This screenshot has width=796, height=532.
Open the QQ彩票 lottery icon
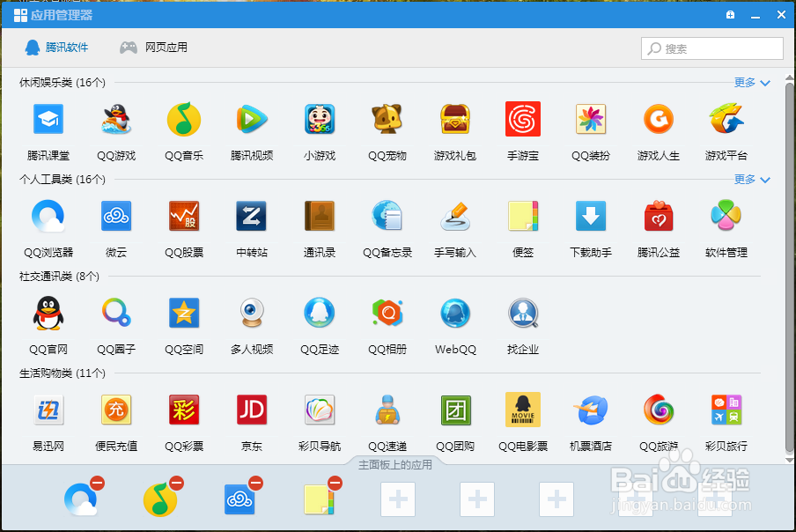click(184, 410)
